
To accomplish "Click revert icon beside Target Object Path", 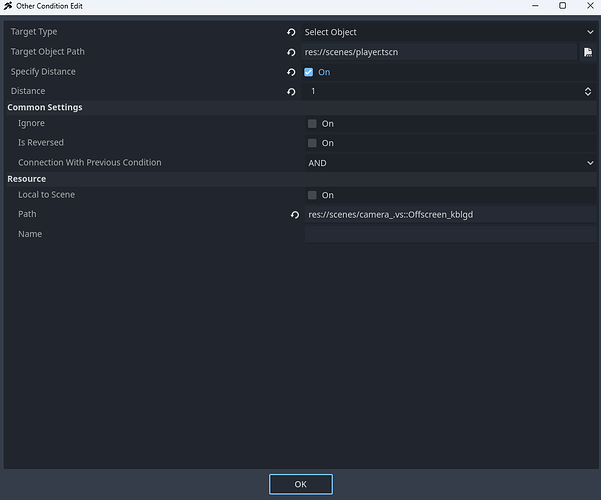I will tap(291, 52).
